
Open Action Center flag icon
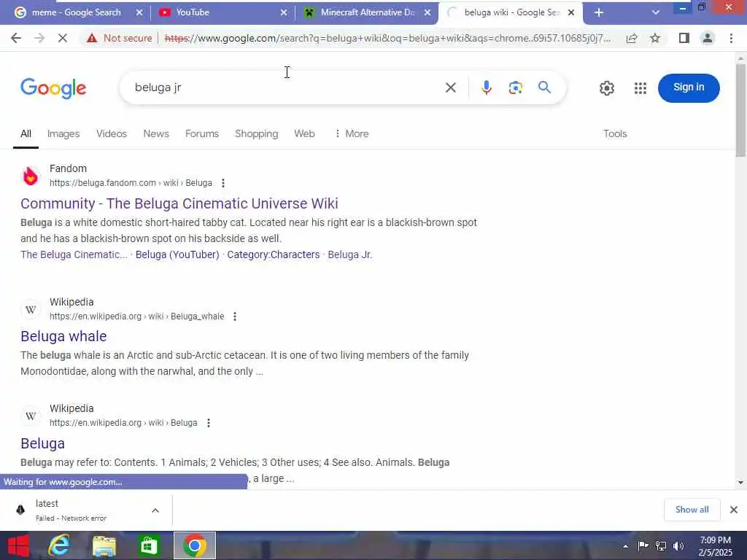click(643, 545)
